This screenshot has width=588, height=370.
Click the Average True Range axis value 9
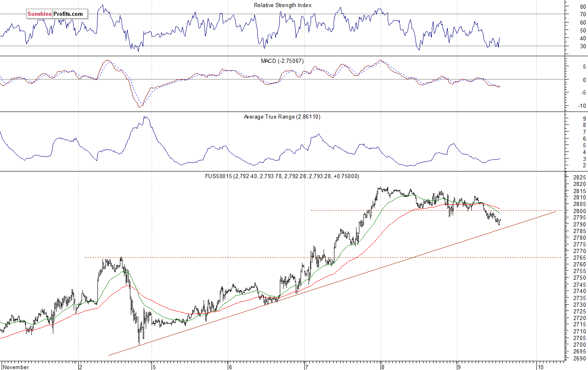[585, 119]
